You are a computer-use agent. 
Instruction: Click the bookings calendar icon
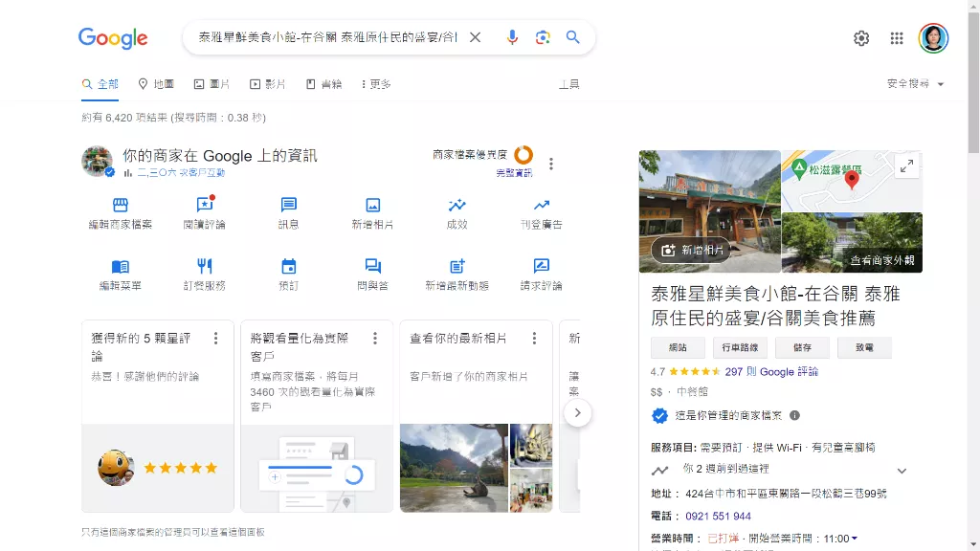288,266
